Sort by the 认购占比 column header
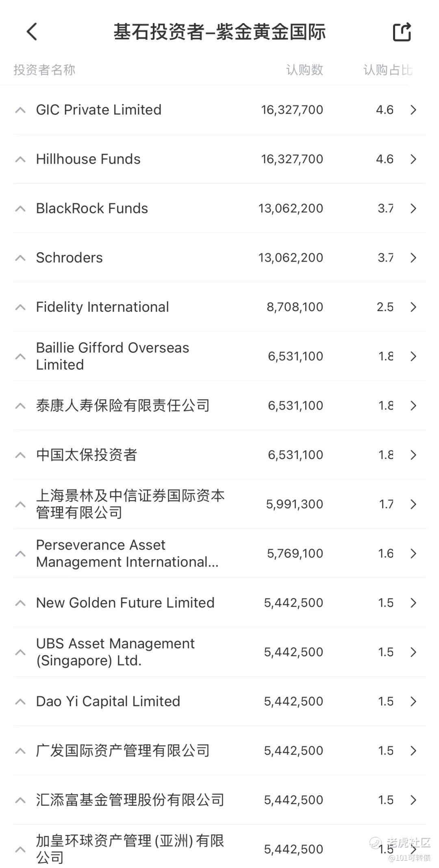The width and height of the screenshot is (439, 868). pyautogui.click(x=388, y=70)
